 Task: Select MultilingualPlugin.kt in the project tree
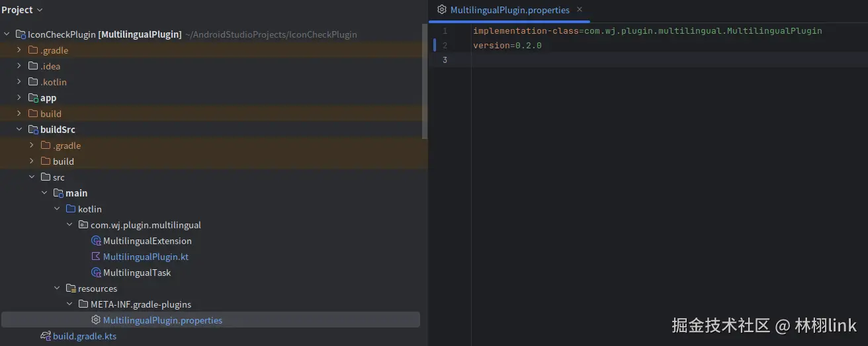tap(146, 257)
